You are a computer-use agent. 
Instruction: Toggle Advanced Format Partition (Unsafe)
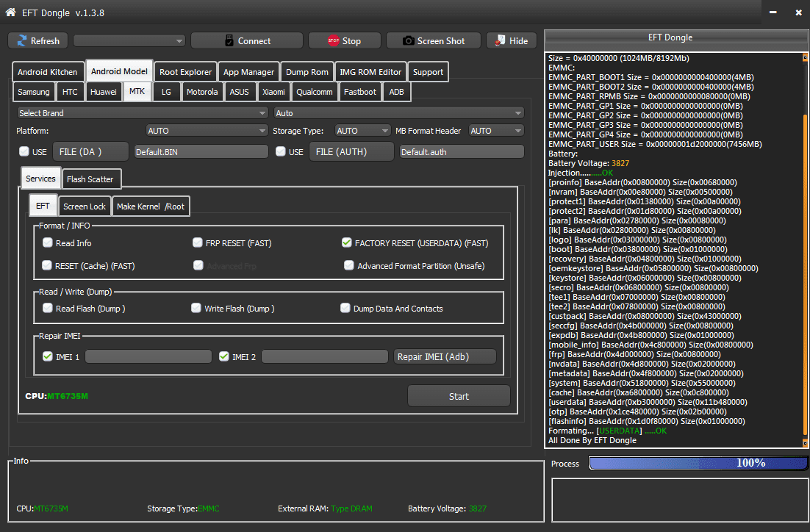(x=348, y=265)
